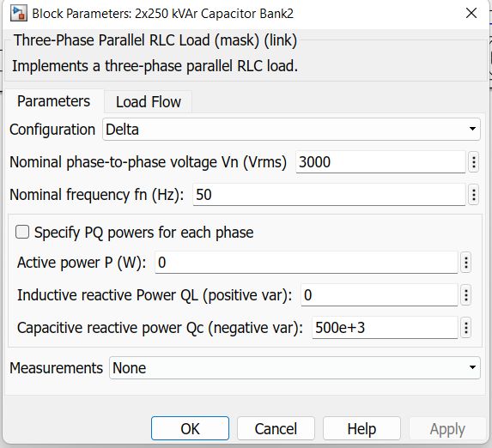The width and height of the screenshot is (492, 448).
Task: Click the 'Nominal phase-to-phase voltage Vn (Vrms)' label
Action: pyautogui.click(x=148, y=162)
